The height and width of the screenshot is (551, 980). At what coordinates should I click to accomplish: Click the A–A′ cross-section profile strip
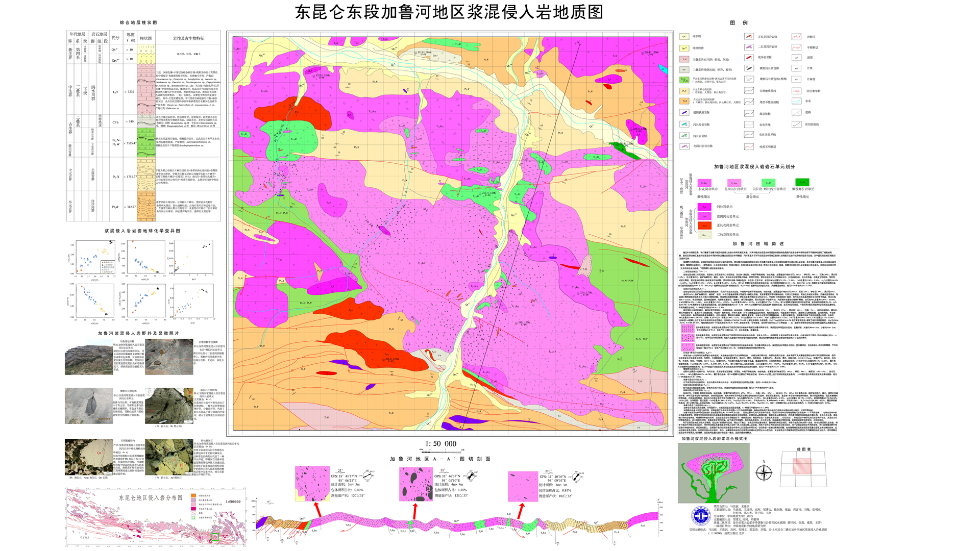pyautogui.click(x=458, y=523)
